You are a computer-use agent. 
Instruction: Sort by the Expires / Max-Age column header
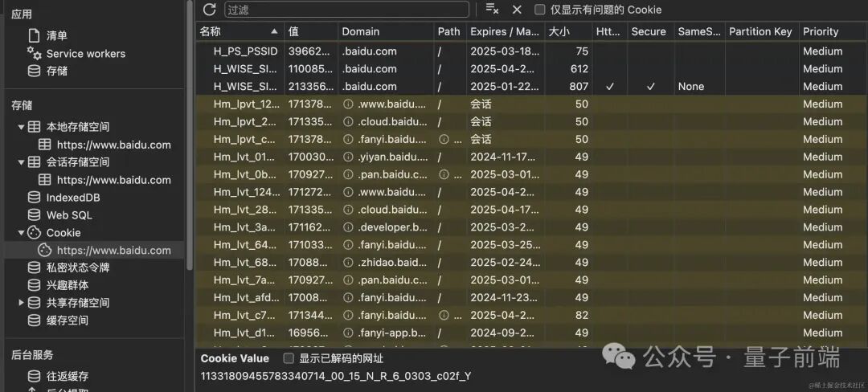pos(506,31)
